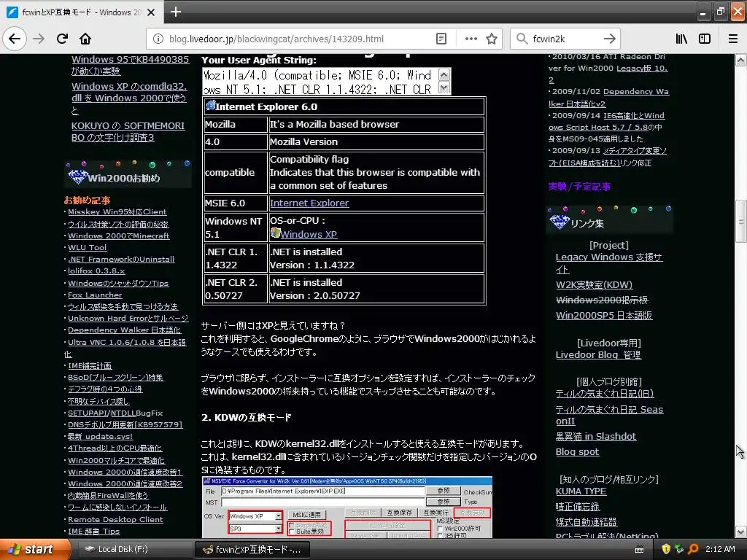
Task: Open Blog spot link
Action: click(577, 451)
